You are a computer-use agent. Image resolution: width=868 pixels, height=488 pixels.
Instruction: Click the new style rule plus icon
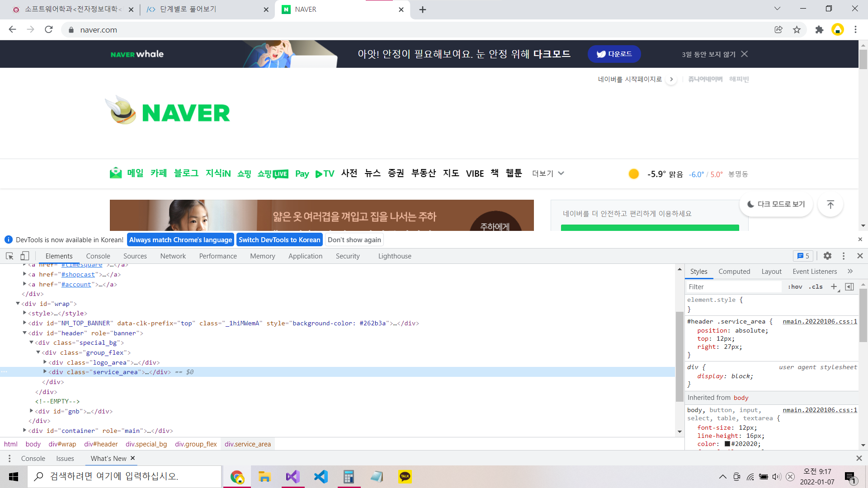click(x=834, y=286)
